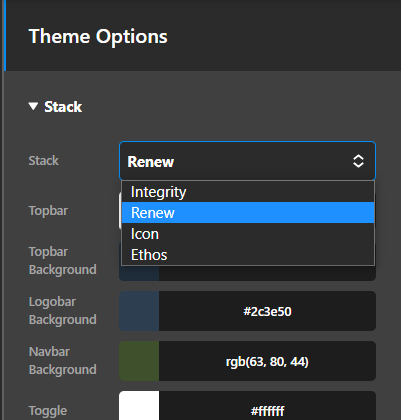Viewport: 401px width, 420px height.
Task: Open the Logobar Background color swatch
Action: tap(139, 311)
